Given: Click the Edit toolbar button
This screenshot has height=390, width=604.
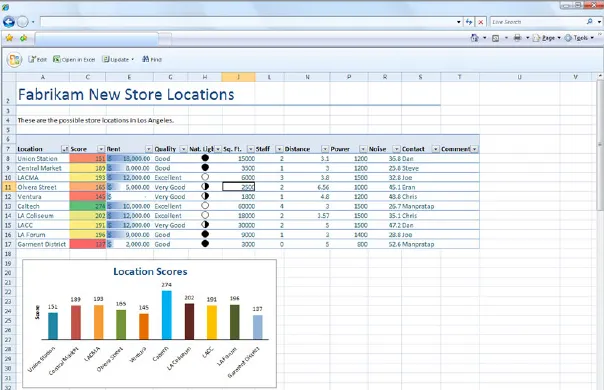Looking at the screenshot, I should coord(37,59).
